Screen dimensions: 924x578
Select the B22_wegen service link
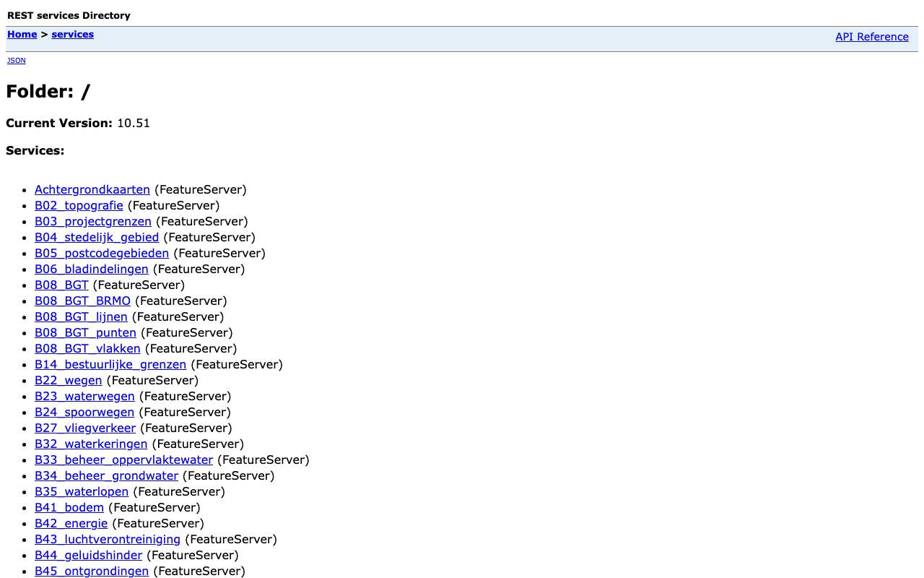(69, 380)
